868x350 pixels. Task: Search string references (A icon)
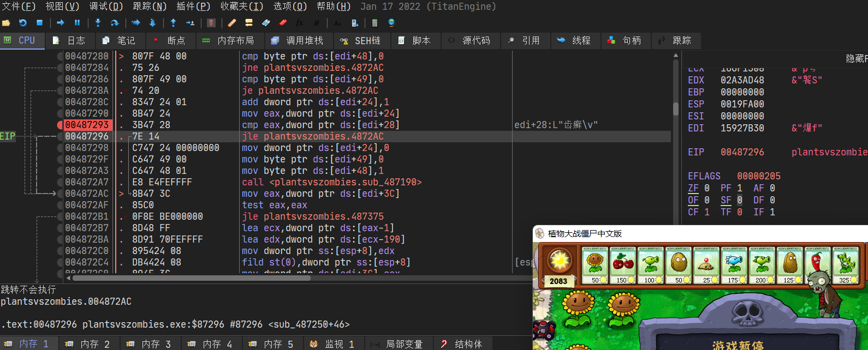pos(337,23)
